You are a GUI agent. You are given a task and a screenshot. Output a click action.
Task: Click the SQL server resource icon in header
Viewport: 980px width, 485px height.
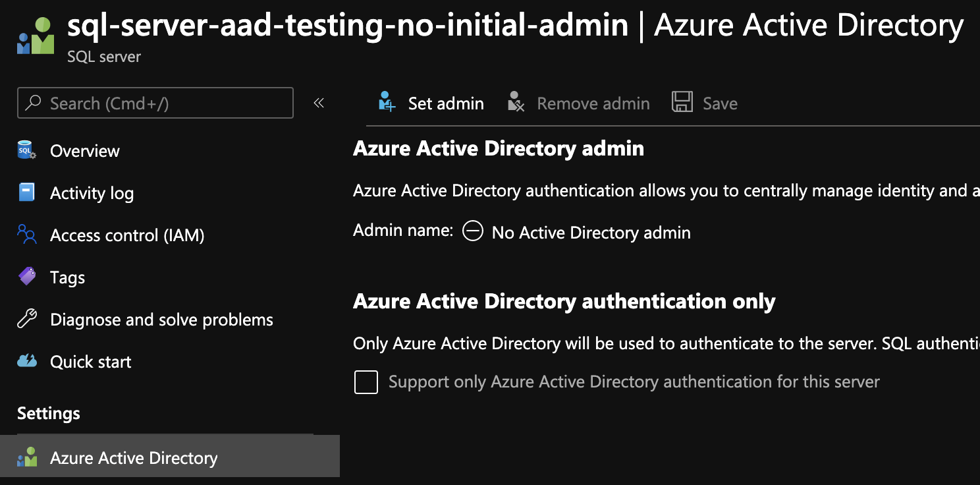tap(36, 36)
